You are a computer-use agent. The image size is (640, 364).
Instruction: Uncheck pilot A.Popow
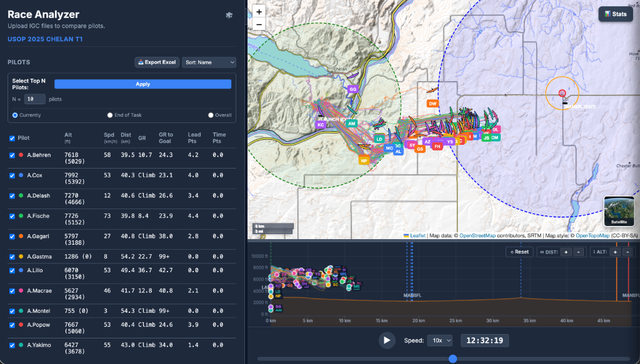point(12,325)
